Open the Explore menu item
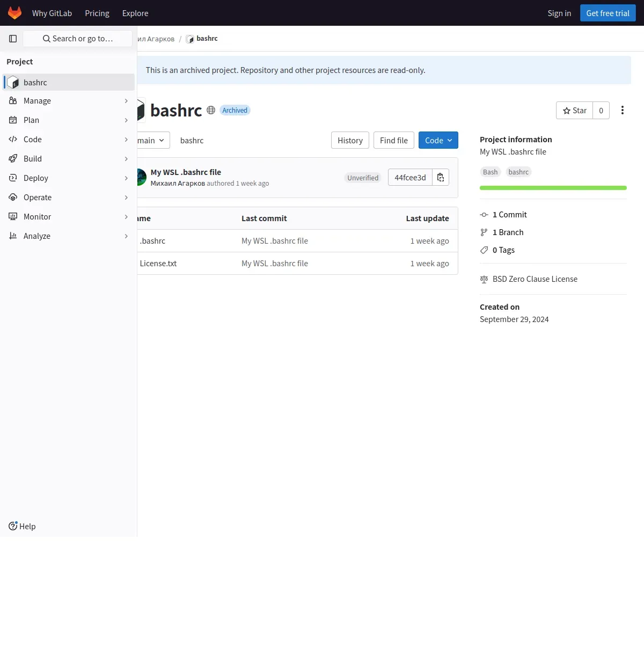This screenshot has width=644, height=664. [x=135, y=13]
